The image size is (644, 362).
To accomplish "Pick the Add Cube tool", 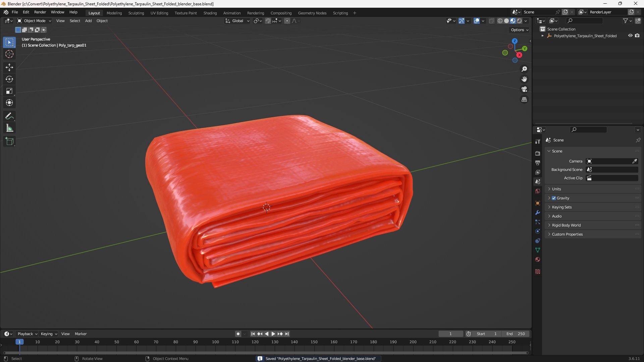I will click(9, 141).
